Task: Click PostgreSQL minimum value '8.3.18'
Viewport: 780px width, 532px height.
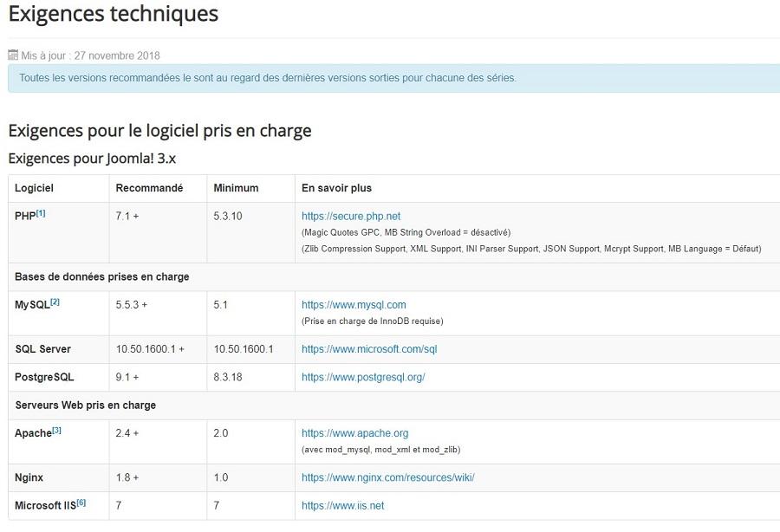Action: pos(228,377)
